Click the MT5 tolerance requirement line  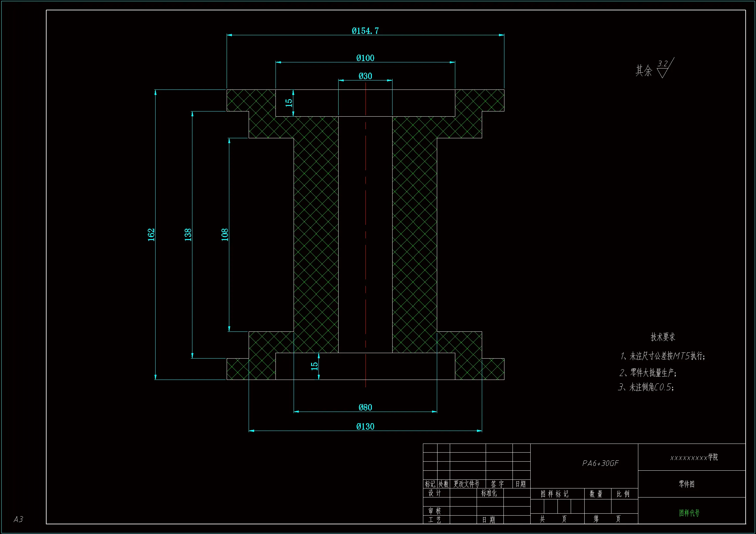pyautogui.click(x=663, y=356)
